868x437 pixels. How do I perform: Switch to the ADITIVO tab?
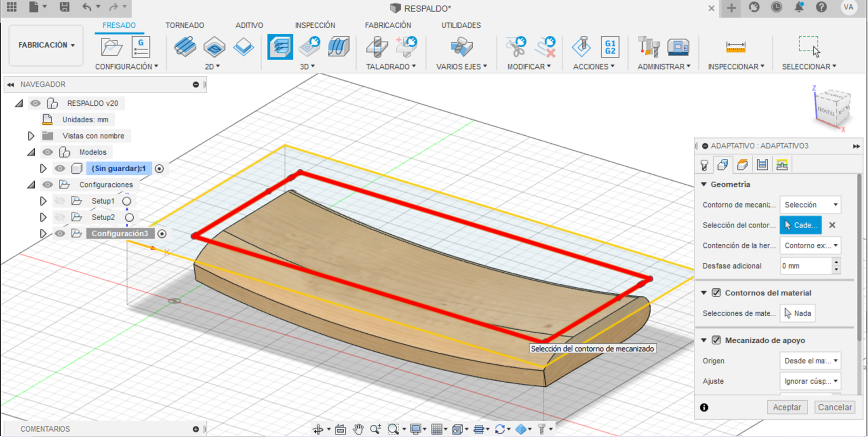click(249, 25)
